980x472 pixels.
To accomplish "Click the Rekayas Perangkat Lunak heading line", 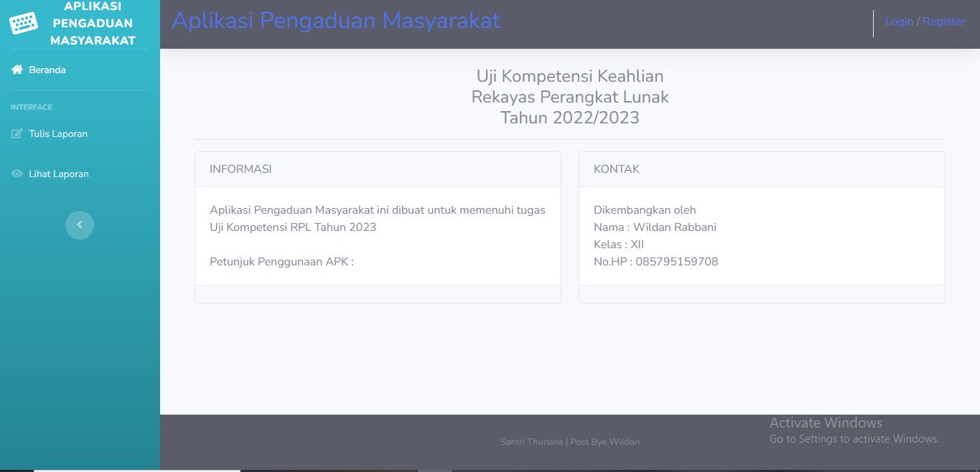I will [x=570, y=97].
